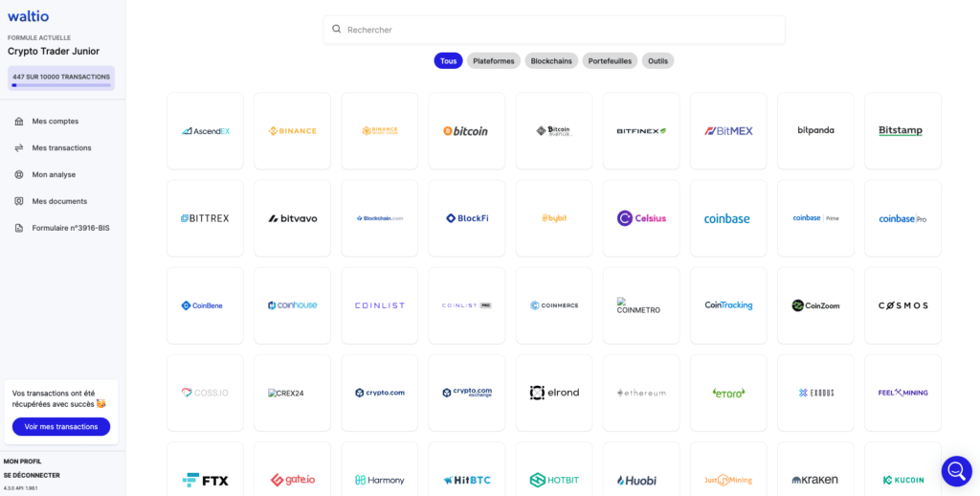The height and width of the screenshot is (496, 980).
Task: Select the Ethereum card
Action: pos(640,393)
